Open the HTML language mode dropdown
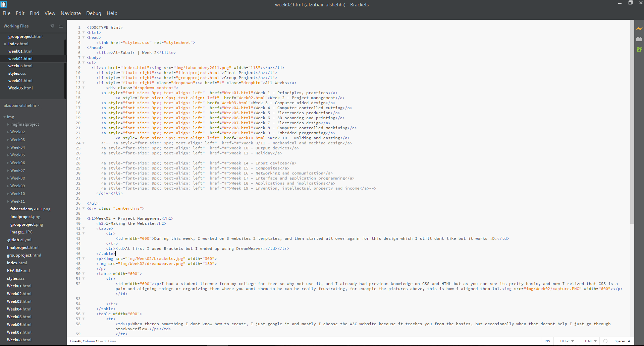The image size is (644, 346). point(590,341)
